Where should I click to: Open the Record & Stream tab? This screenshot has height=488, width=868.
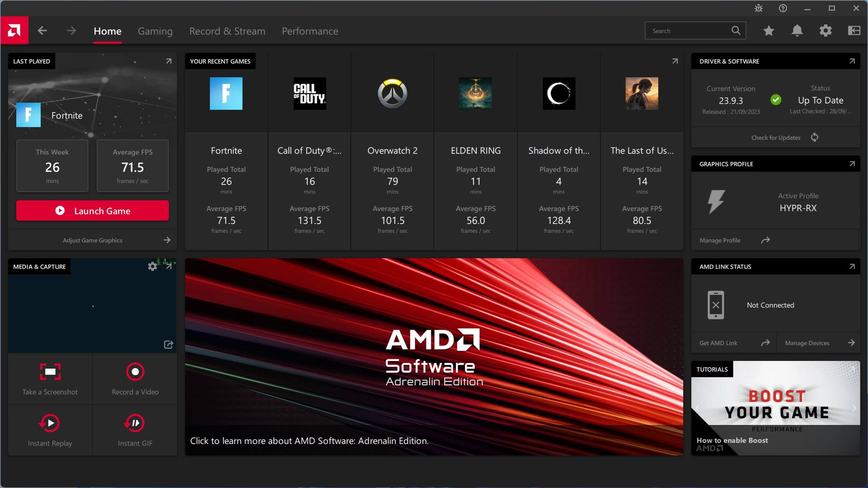click(x=227, y=31)
